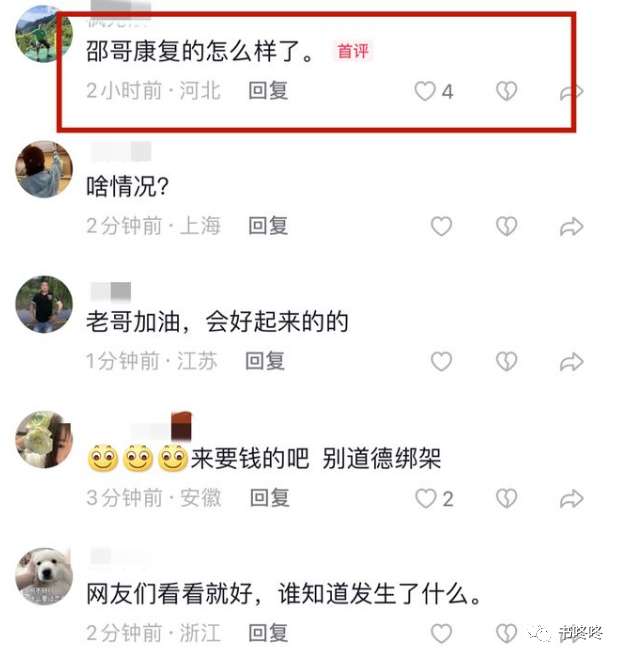
Task: Reply to the 邵哥康复的怎么样了 comment
Action: point(268,91)
